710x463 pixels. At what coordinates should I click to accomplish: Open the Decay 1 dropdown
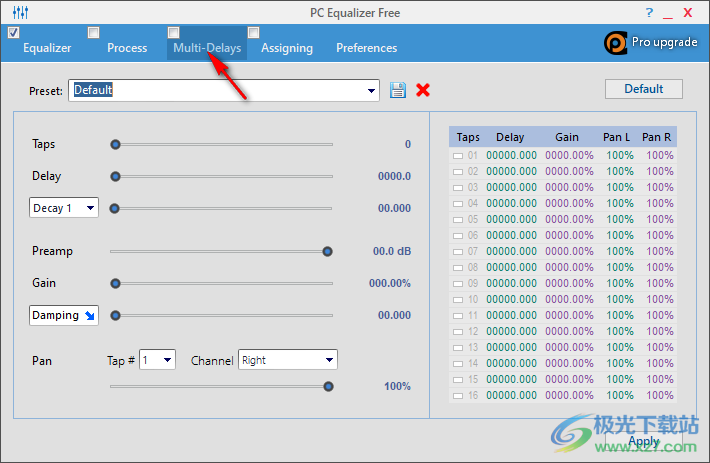89,208
